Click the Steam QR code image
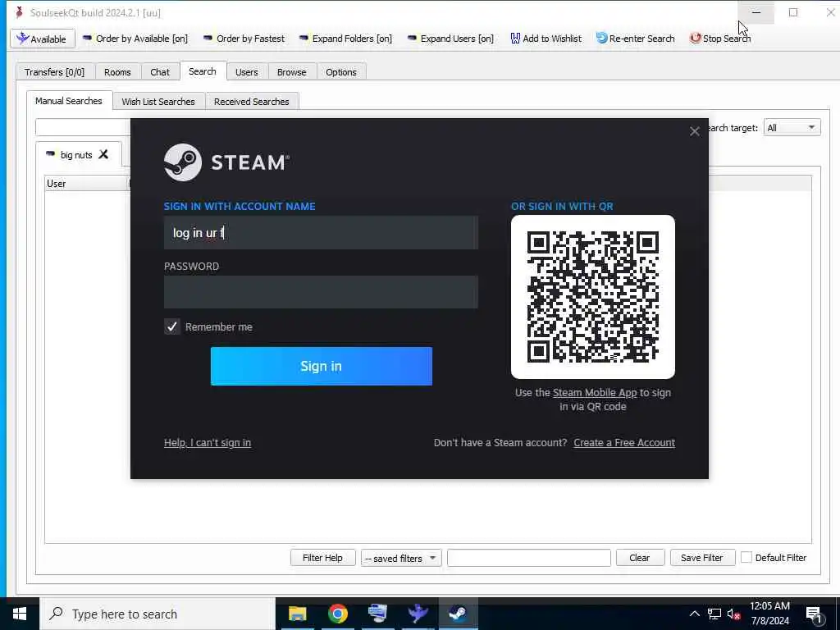The height and width of the screenshot is (630, 840). (592, 297)
